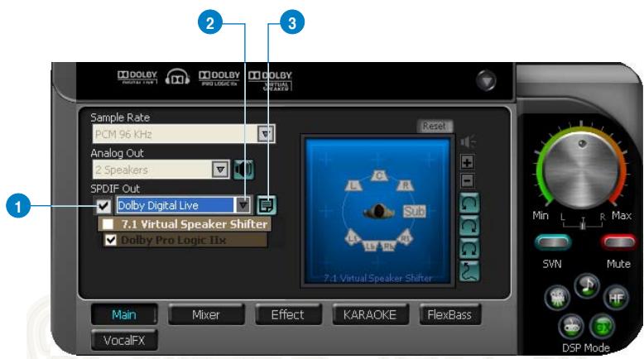Click the 7.1 Virtual Speaker Shifter caption
644x359 pixels.
[377, 278]
